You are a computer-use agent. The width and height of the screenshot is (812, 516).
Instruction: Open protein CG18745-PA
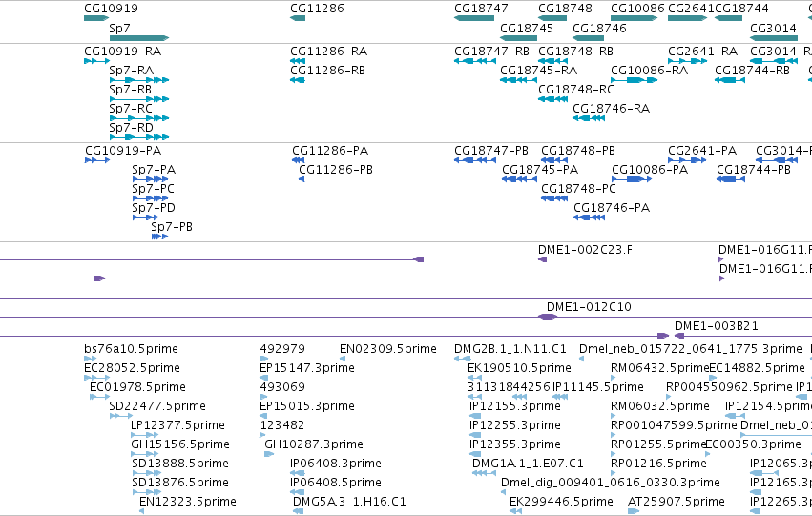(540, 170)
